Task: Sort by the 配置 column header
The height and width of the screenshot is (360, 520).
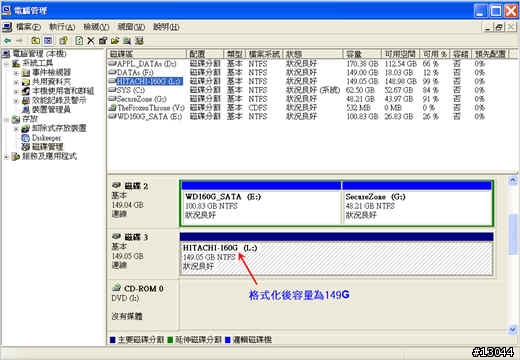Action: pos(205,54)
